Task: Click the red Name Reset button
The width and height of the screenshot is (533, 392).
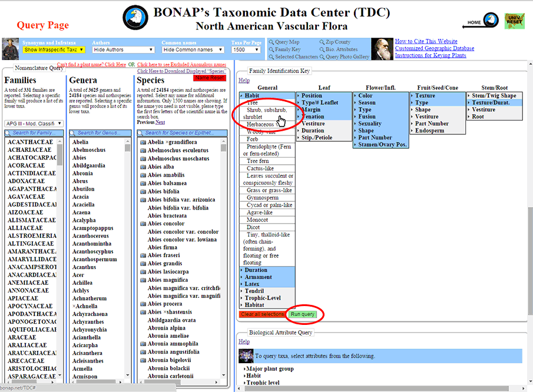Action: (210, 78)
